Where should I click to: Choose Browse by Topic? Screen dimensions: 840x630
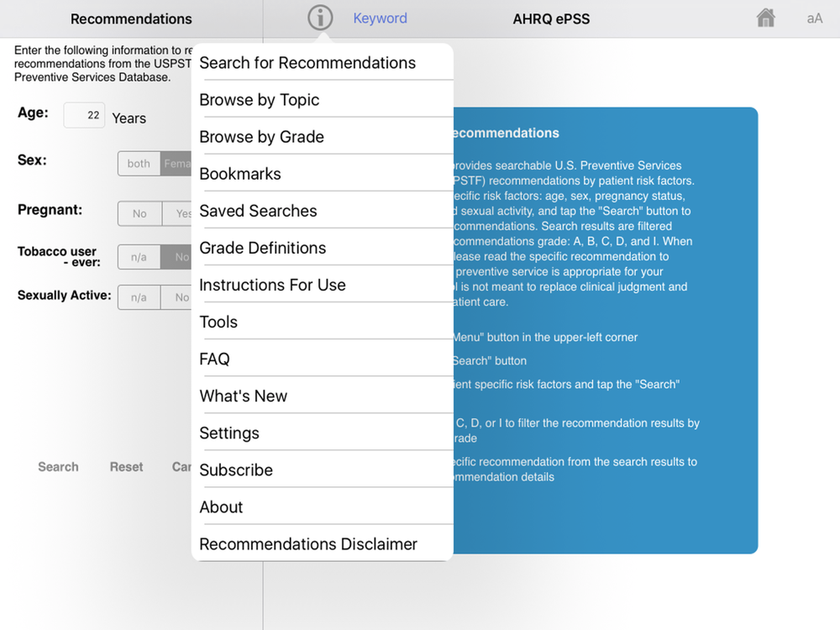coord(260,100)
